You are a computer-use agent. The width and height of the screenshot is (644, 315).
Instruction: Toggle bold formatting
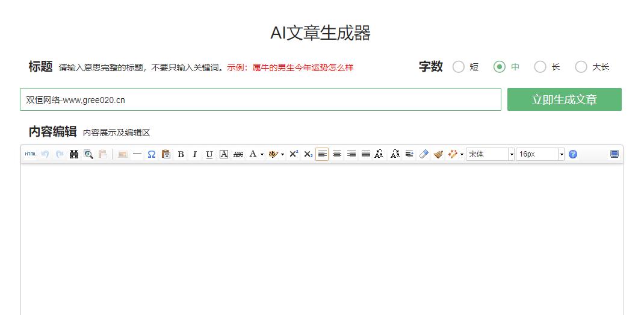click(x=181, y=154)
